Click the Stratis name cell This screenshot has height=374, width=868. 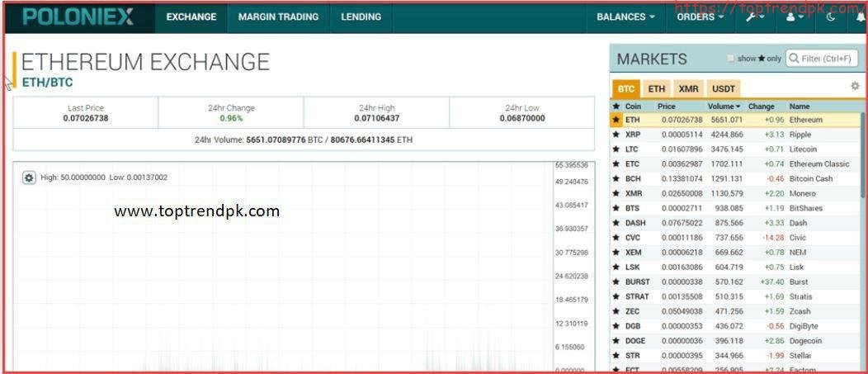pyautogui.click(x=800, y=296)
